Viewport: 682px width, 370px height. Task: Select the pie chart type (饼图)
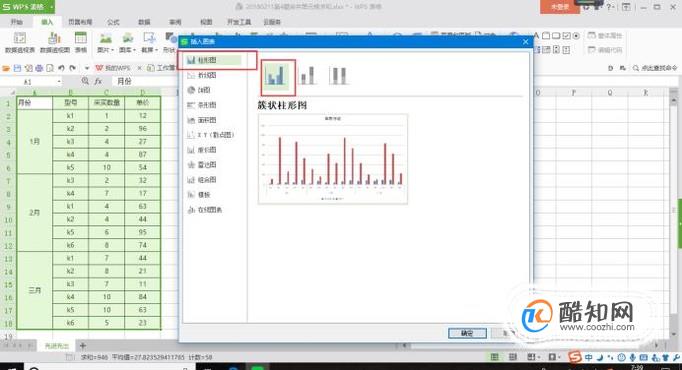click(x=199, y=90)
